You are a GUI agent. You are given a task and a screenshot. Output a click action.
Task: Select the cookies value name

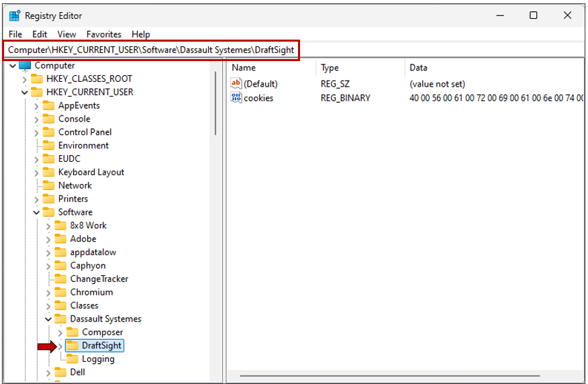258,98
